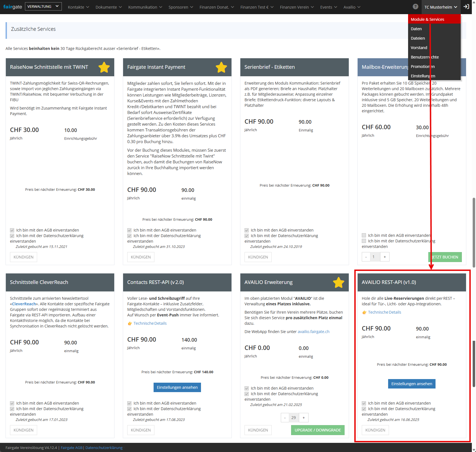Click KÜNDIGEN in Schnittstelle CleverReach card
The width and height of the screenshot is (476, 452).
[24, 430]
